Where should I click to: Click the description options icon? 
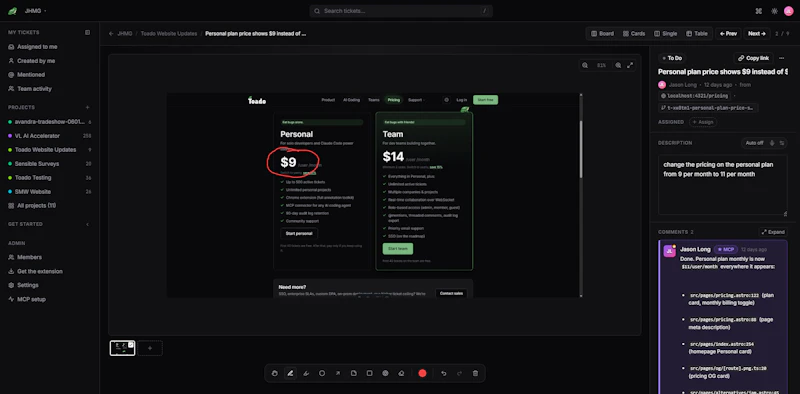[x=782, y=143]
